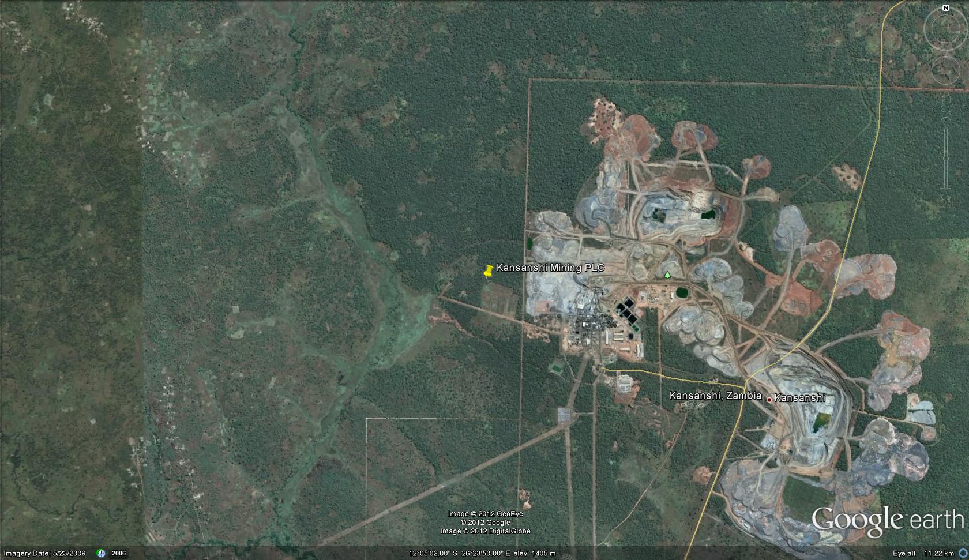This screenshot has width=969, height=560.
Task: Zoom out with the slider bottom button
Action: point(946,194)
